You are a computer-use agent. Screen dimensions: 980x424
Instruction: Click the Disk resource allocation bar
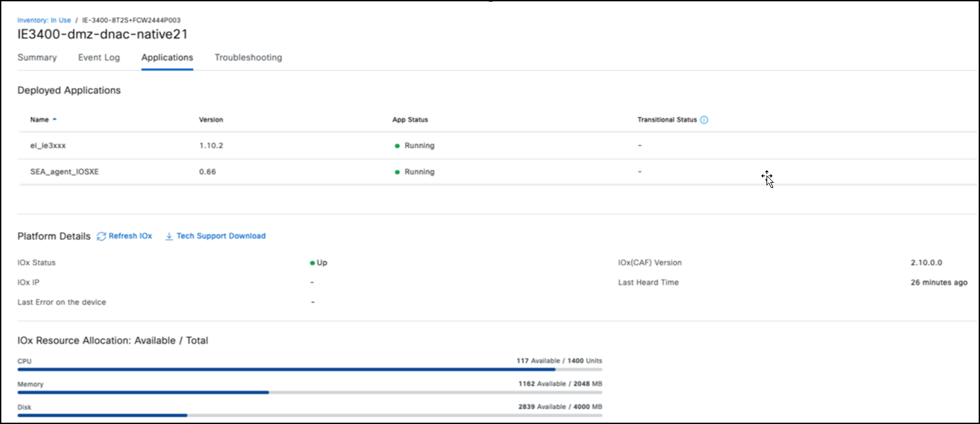[x=310, y=415]
